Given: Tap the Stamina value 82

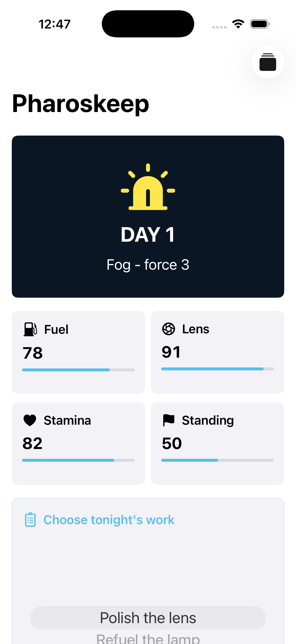Looking at the screenshot, I should click(x=32, y=443).
